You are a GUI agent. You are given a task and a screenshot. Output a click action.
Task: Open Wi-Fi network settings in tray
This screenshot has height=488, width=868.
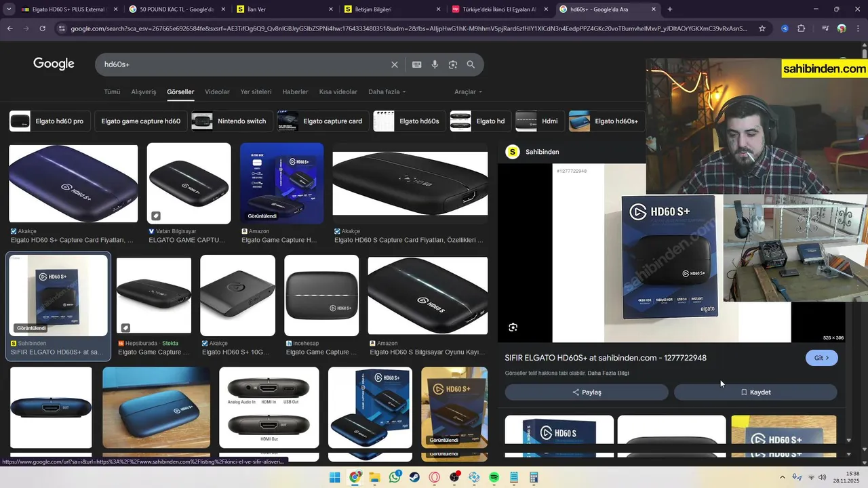[x=812, y=478]
